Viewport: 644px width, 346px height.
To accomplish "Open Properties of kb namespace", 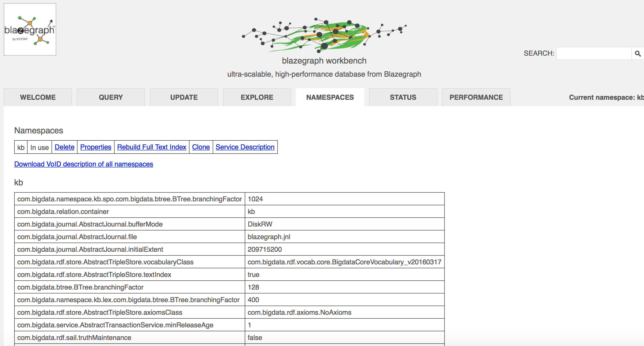I will coord(96,147).
